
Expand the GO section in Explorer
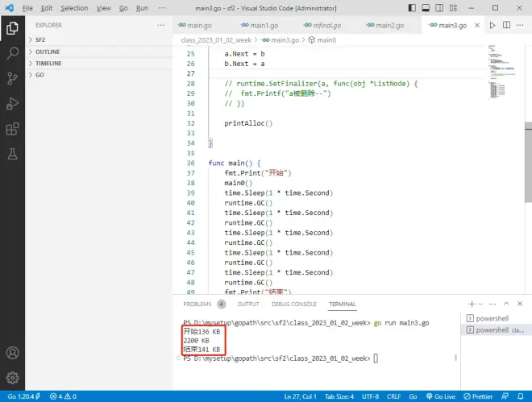(x=99, y=75)
